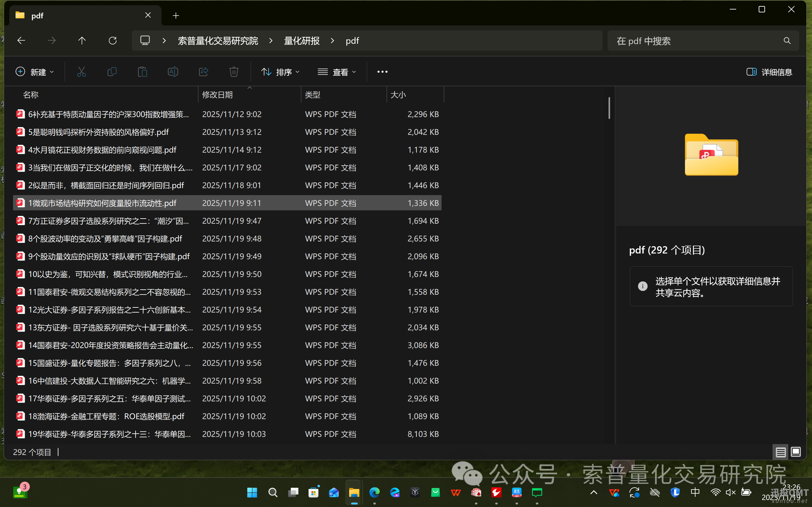Rename the selected file via the rename icon
This screenshot has width=812, height=507.
[173, 71]
